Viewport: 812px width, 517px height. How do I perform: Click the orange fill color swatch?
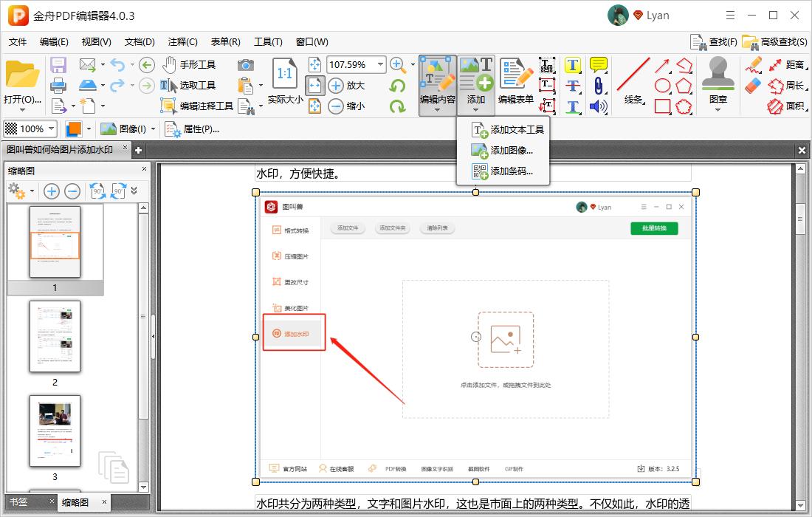(x=76, y=129)
